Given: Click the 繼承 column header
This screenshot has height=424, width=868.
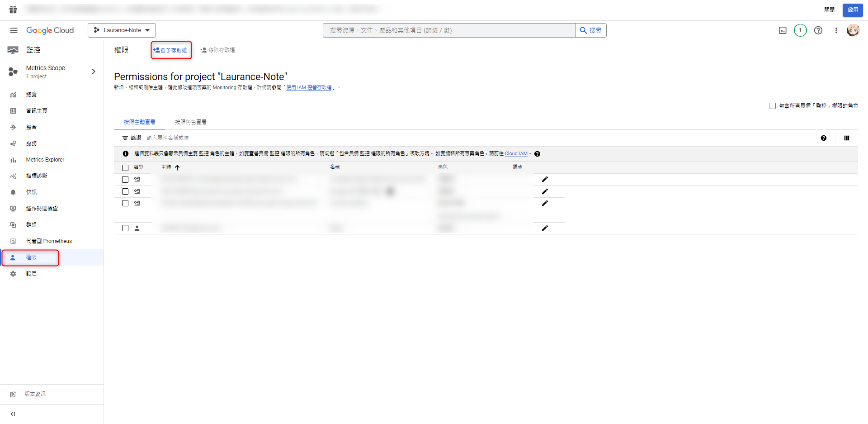Looking at the screenshot, I should (x=517, y=167).
